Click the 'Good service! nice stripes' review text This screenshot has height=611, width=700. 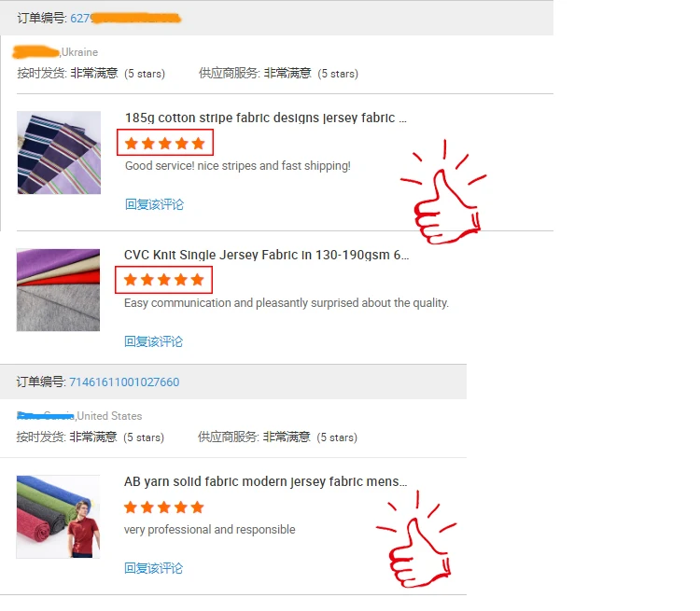click(237, 166)
